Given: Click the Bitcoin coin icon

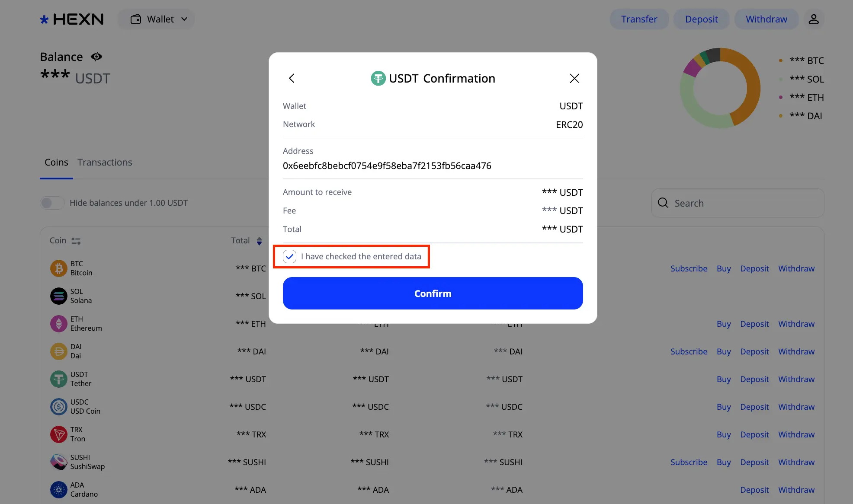Looking at the screenshot, I should 59,268.
